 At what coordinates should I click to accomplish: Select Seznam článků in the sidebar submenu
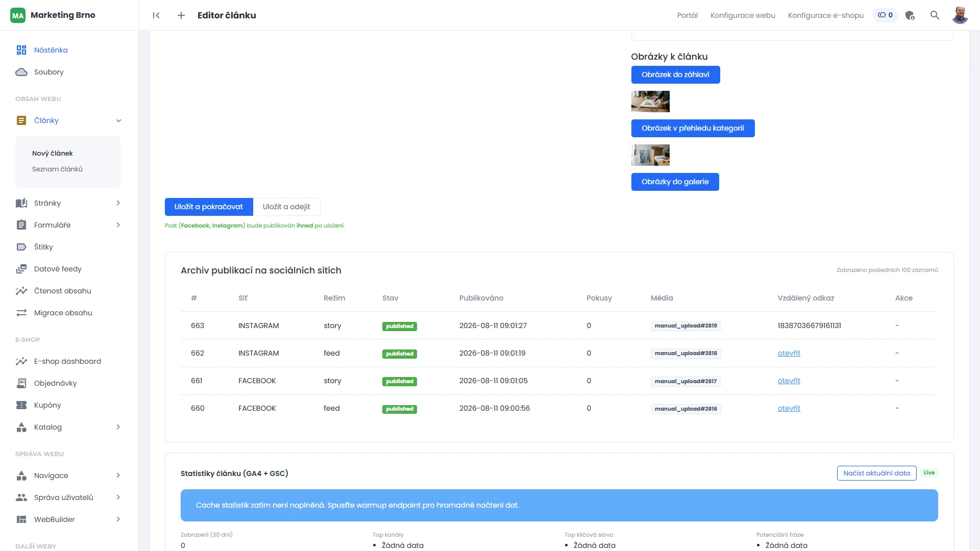(57, 169)
